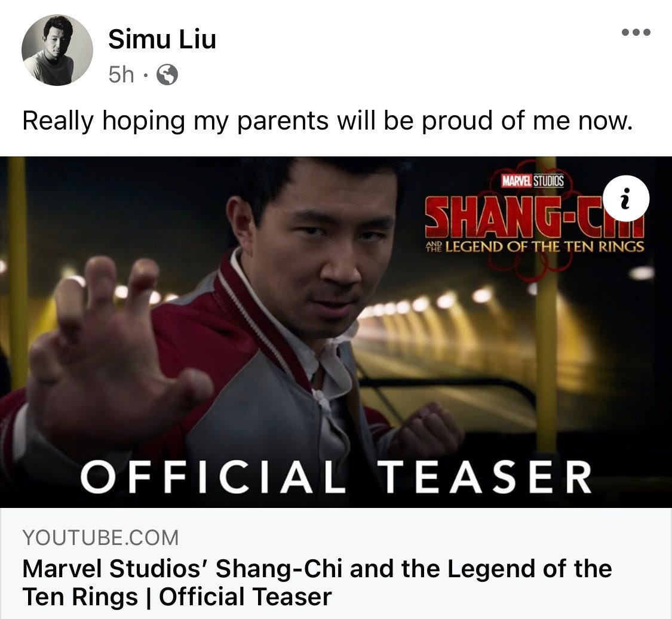Viewport: 672px width, 619px height.
Task: Click the 5h post timestamp
Action: 121,75
